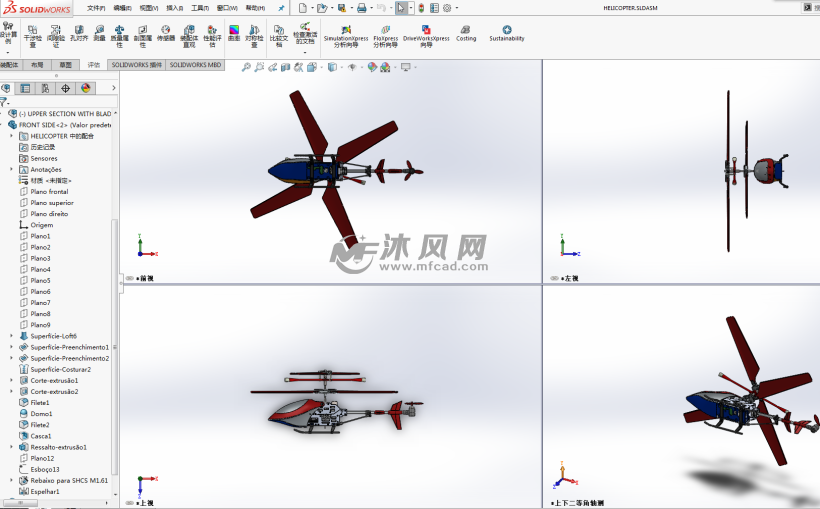The width and height of the screenshot is (820, 509).
Task: Open the dropdown under Design Study (设计算例)
Action: 8,52
